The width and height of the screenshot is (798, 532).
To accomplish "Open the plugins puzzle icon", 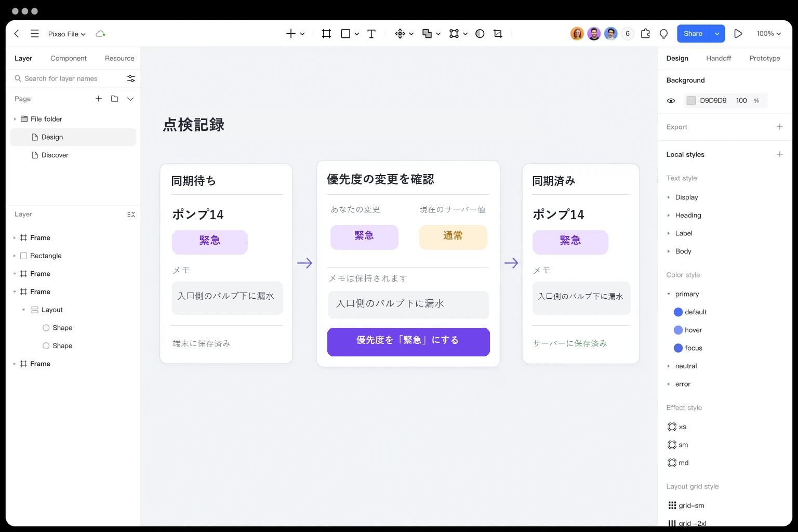I will 645,34.
